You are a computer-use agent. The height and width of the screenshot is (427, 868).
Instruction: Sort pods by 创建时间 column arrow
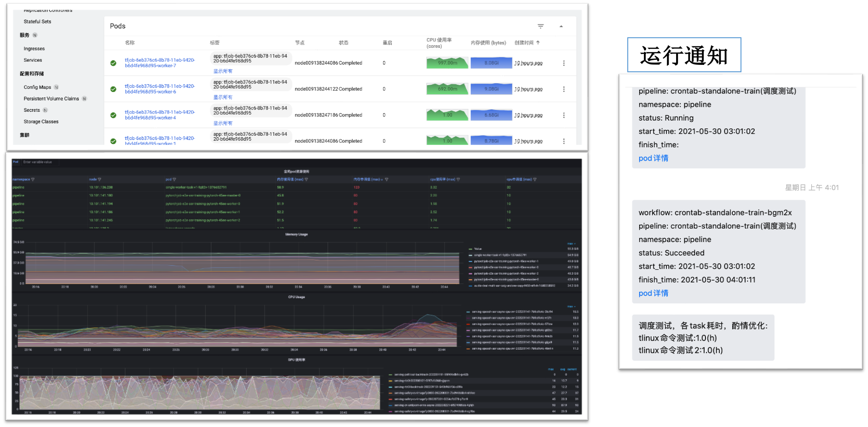[x=538, y=43]
